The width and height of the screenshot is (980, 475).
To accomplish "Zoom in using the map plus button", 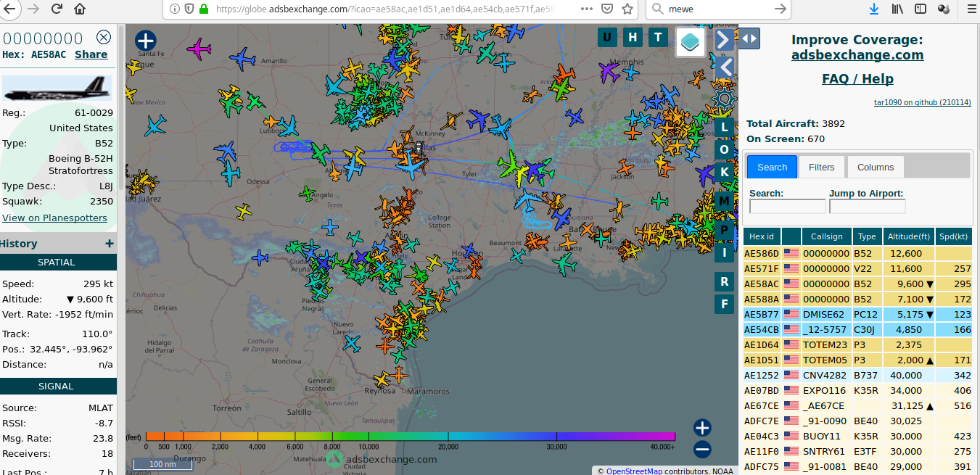I will [x=701, y=427].
